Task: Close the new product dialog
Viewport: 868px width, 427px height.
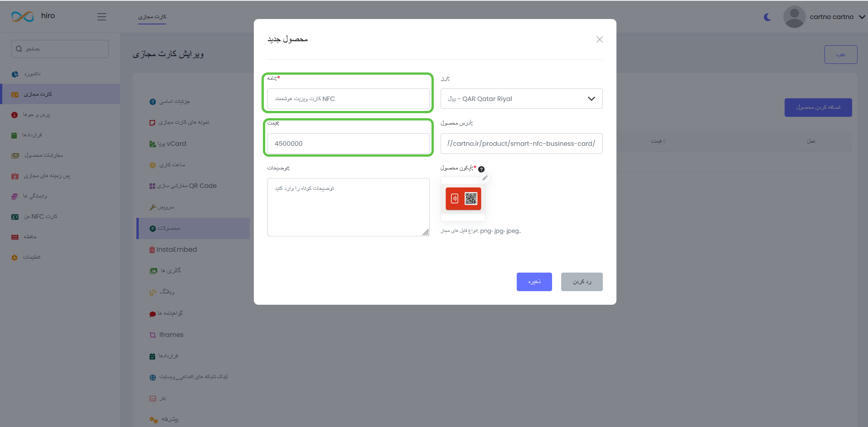Action: pyautogui.click(x=599, y=39)
